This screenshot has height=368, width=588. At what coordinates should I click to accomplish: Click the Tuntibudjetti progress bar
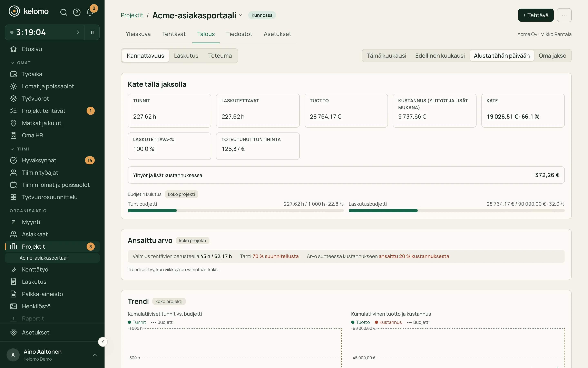point(235,211)
